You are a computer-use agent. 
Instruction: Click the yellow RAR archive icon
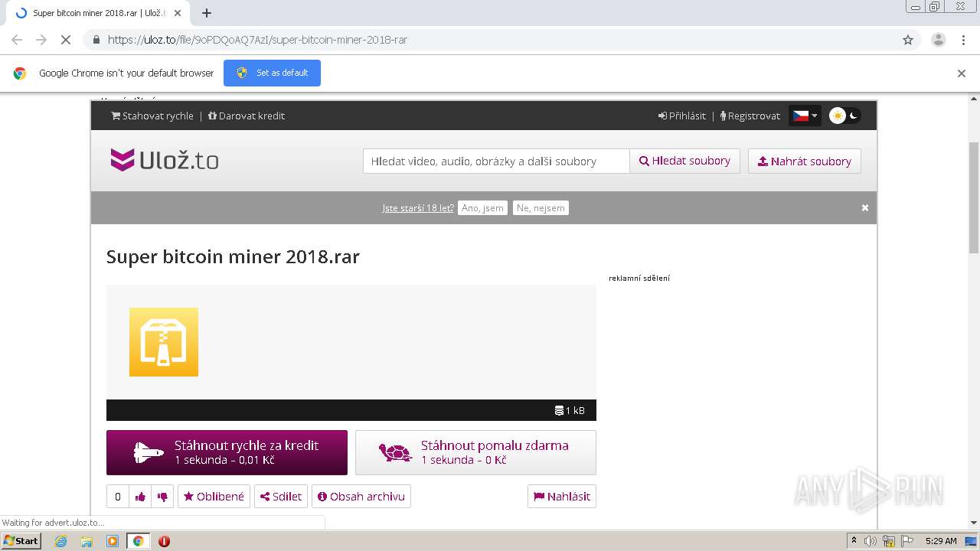coord(164,342)
